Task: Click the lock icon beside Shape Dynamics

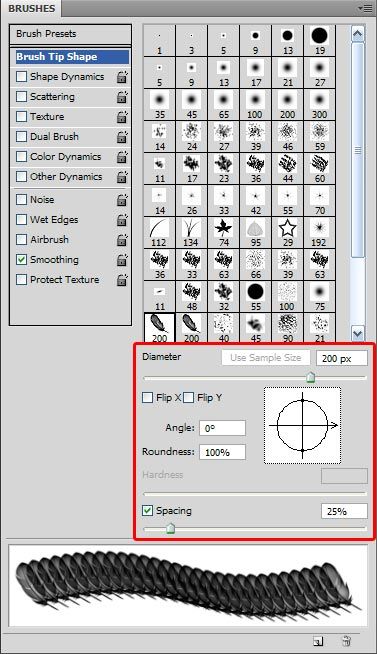Action: (122, 77)
